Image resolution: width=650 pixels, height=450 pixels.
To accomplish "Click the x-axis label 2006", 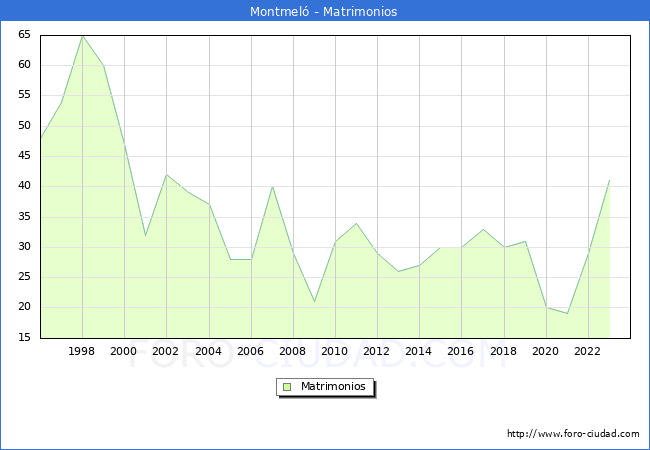I will click(250, 351).
